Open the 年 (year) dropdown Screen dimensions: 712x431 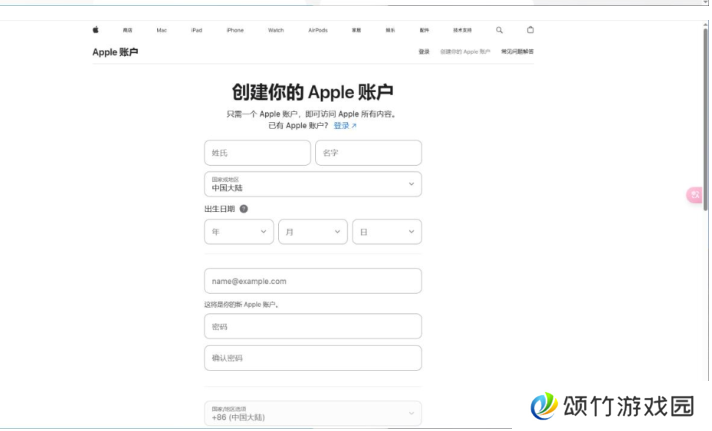[239, 232]
